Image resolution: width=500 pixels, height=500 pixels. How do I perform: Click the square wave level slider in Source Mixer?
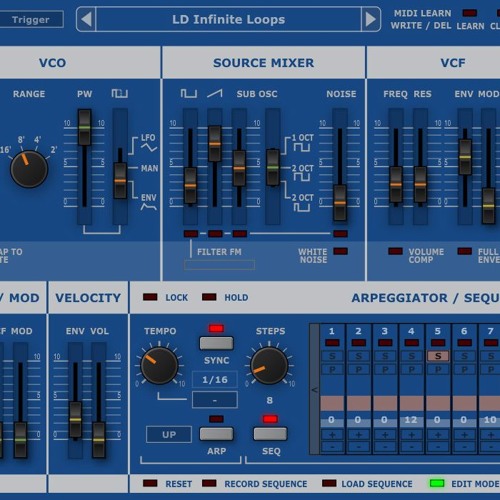click(190, 186)
